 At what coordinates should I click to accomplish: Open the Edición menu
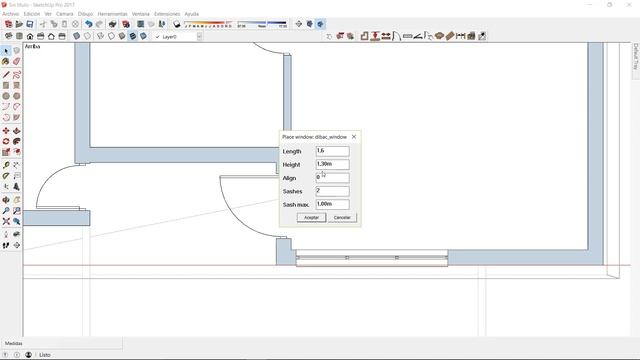point(32,14)
